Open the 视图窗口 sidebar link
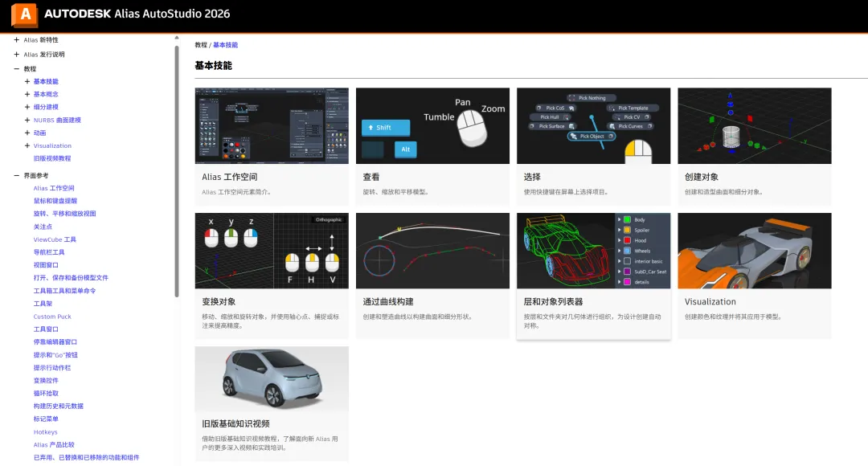 tap(46, 265)
